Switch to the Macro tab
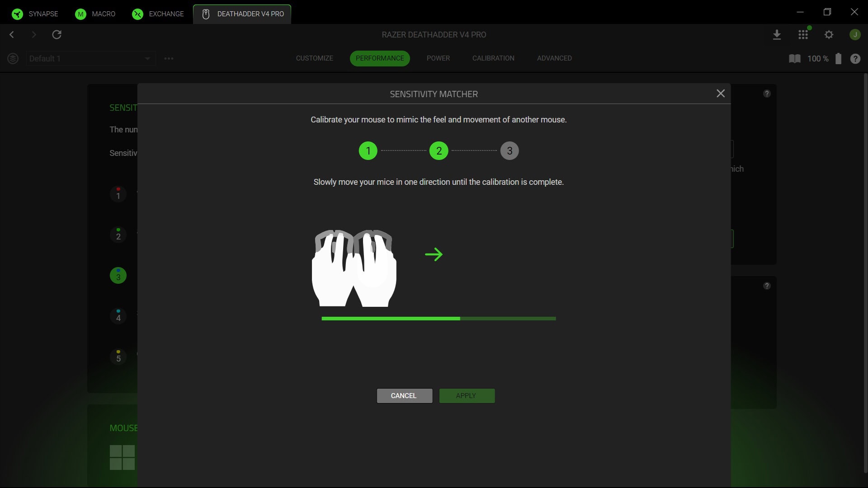Viewport: 868px width, 488px height. click(95, 14)
